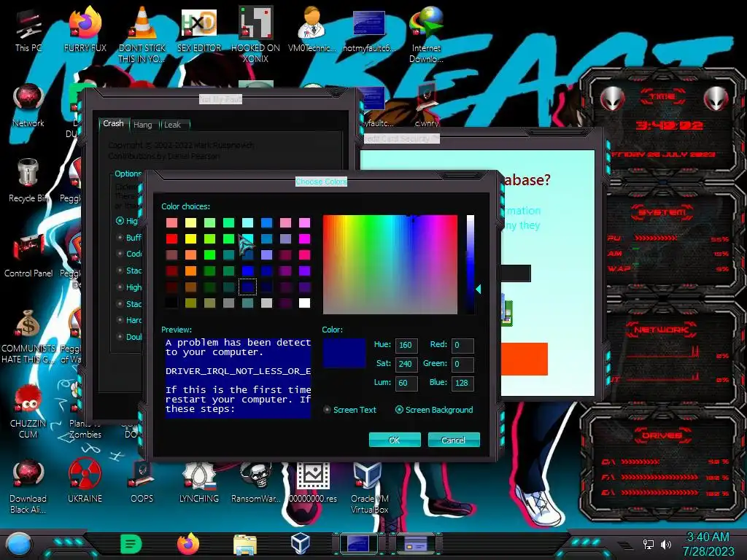Open the notmyfaultc6 desktop icon
Image resolution: width=747 pixels, height=560 pixels.
369,29
